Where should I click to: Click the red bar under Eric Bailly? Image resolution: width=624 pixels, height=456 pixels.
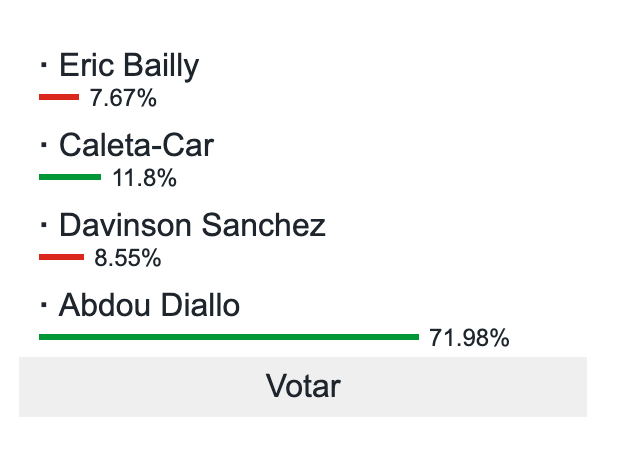coord(58,97)
